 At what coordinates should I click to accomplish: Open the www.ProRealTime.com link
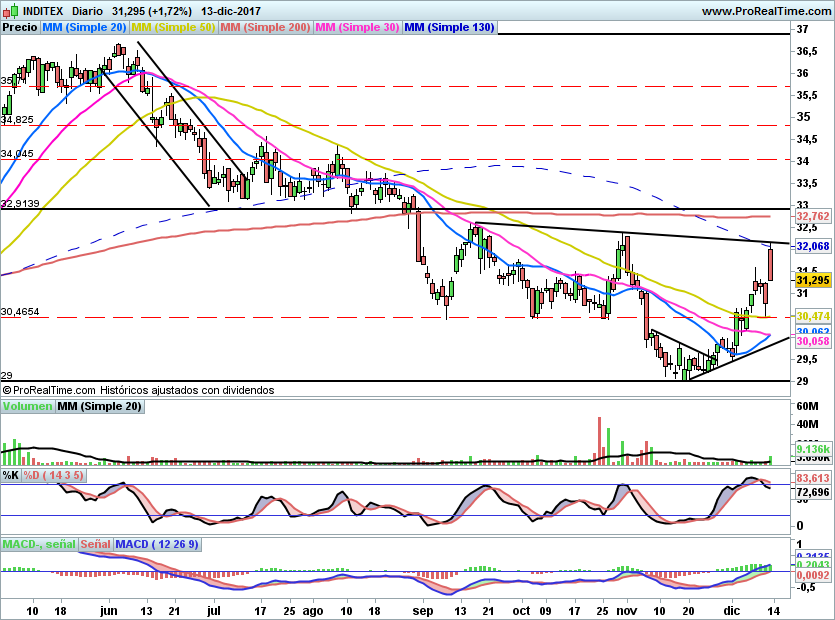(x=766, y=11)
